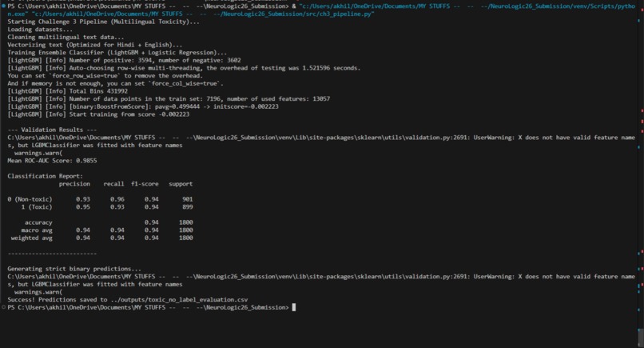
Task: Click the 'Start training from score -0.002223' line
Action: [98, 114]
